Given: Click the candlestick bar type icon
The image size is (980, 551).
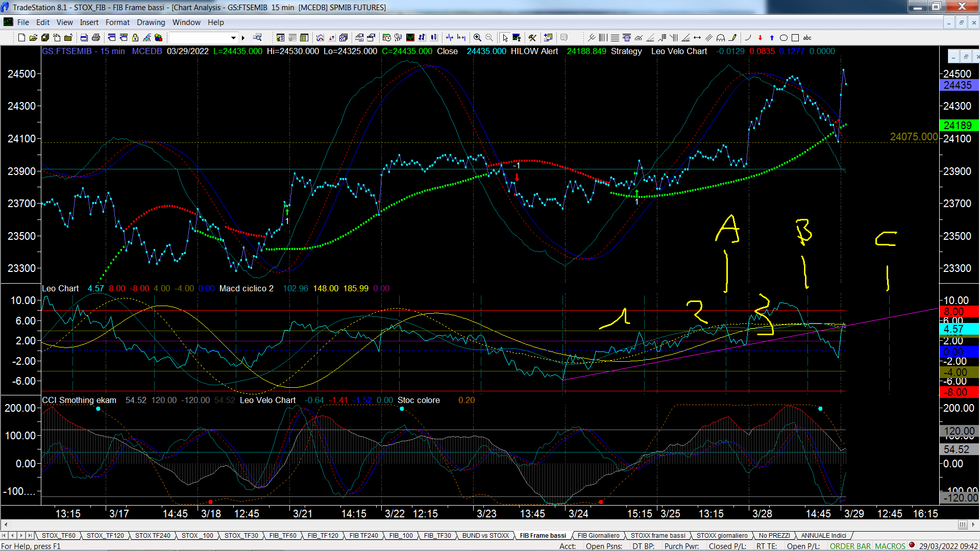Looking at the screenshot, I should point(434,38).
